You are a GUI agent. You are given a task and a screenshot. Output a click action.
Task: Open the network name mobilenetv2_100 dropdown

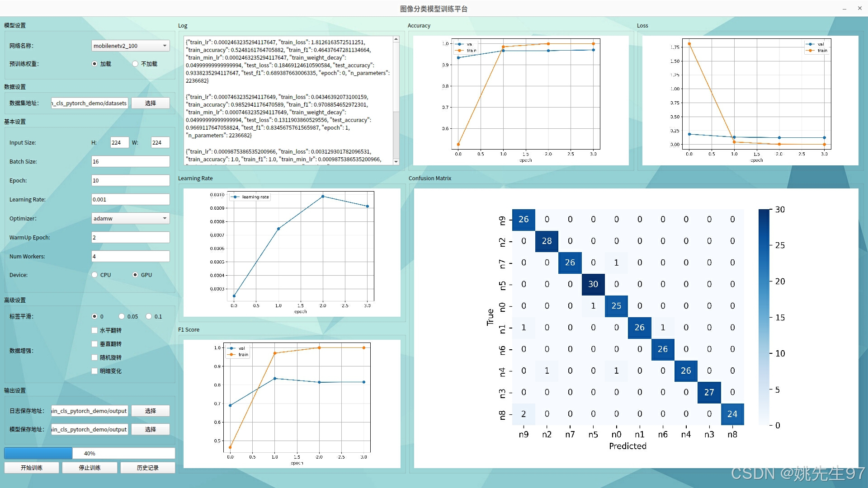(130, 46)
